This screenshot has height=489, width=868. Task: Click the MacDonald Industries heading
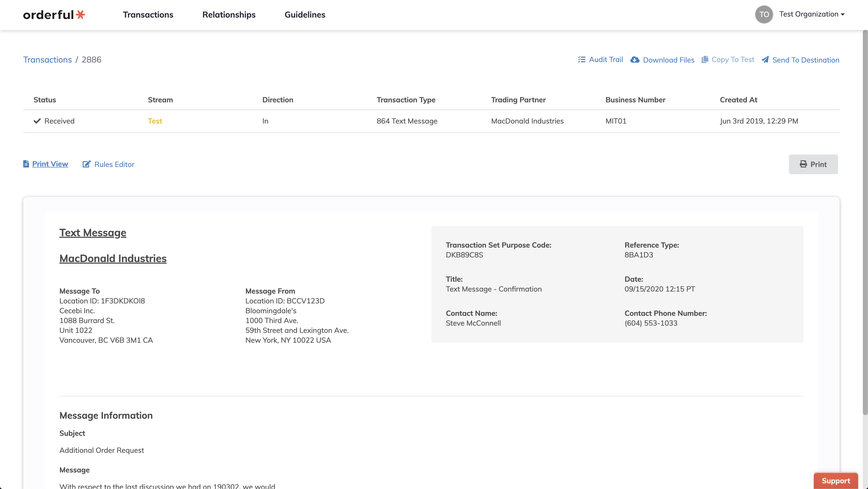click(x=113, y=258)
